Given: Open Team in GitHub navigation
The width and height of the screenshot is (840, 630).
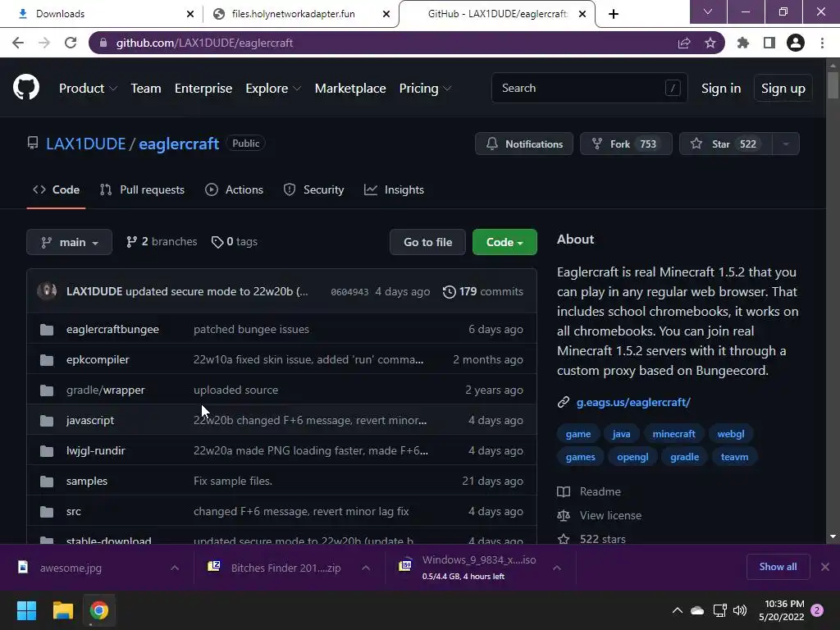Looking at the screenshot, I should (146, 89).
